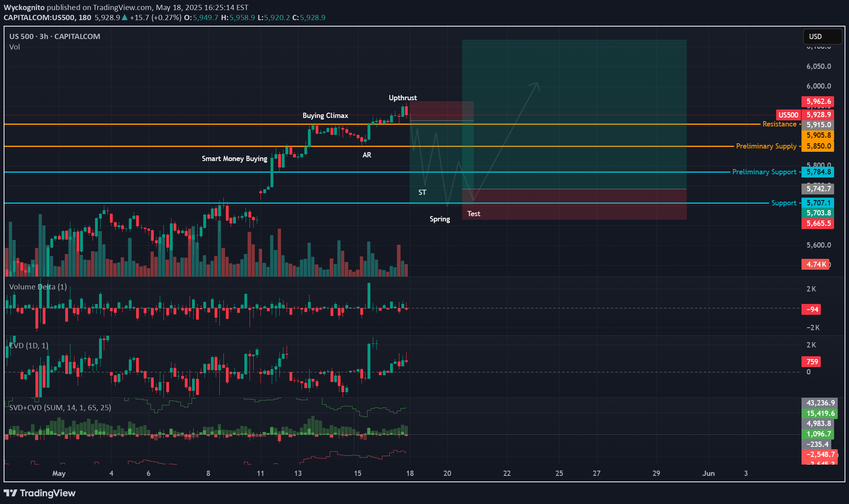Select the Buying Climax text label
The image size is (849, 504).
click(x=325, y=115)
